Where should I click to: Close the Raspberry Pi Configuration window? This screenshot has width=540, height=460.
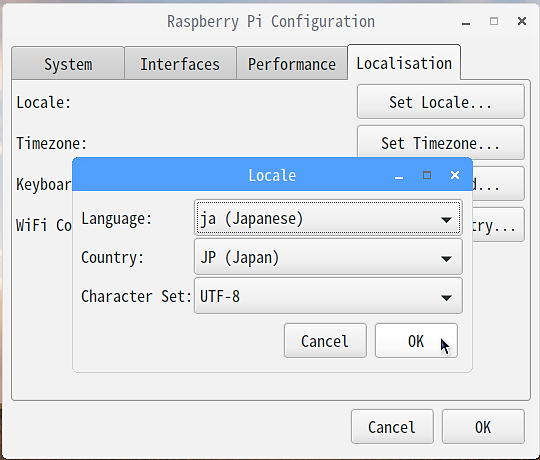522,21
